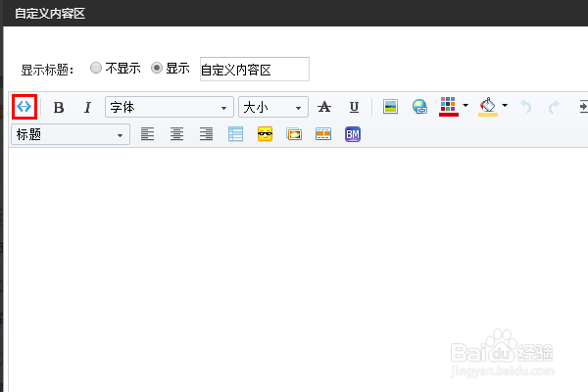Open the sunglasses emoticon picker
The image size is (588, 392).
pos(265,134)
